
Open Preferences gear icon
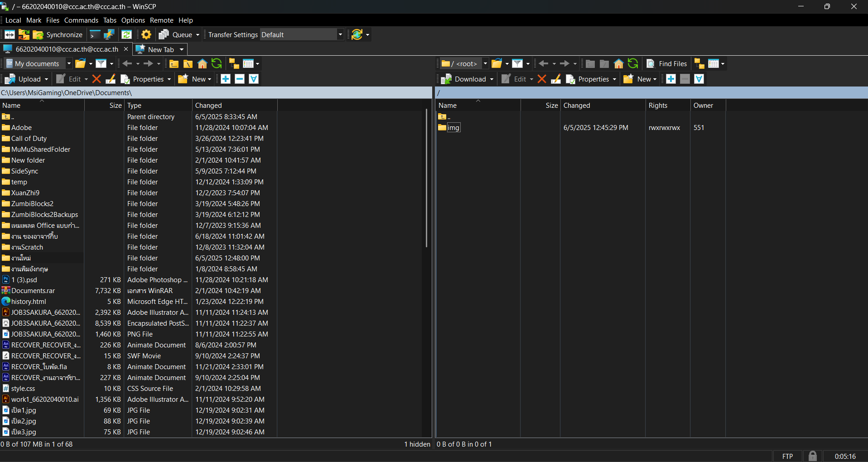(146, 34)
